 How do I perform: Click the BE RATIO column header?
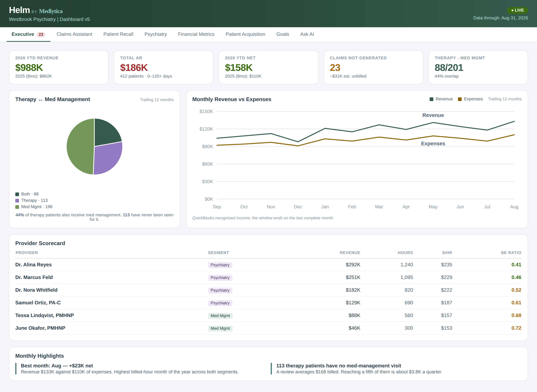pyautogui.click(x=511, y=253)
